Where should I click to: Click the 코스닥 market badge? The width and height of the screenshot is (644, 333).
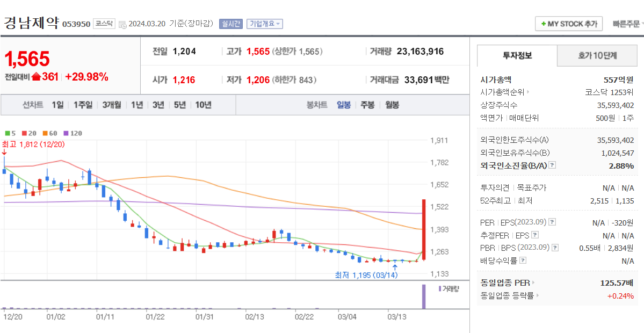[x=104, y=24]
